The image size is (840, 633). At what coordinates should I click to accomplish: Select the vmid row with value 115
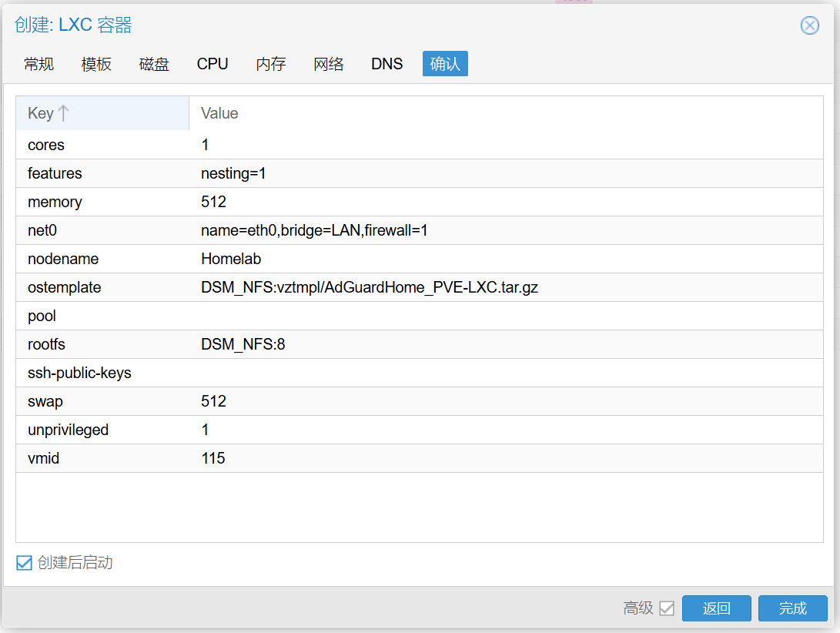231,458
